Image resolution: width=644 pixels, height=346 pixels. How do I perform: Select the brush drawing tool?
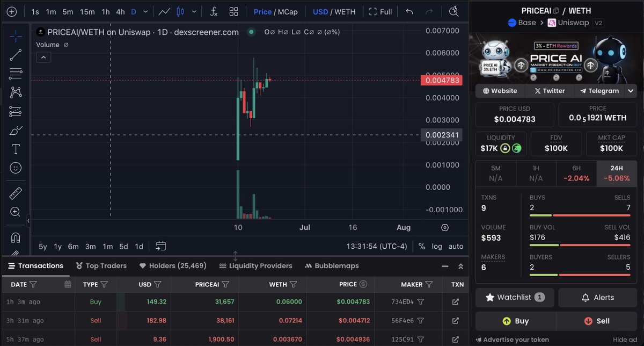16,130
